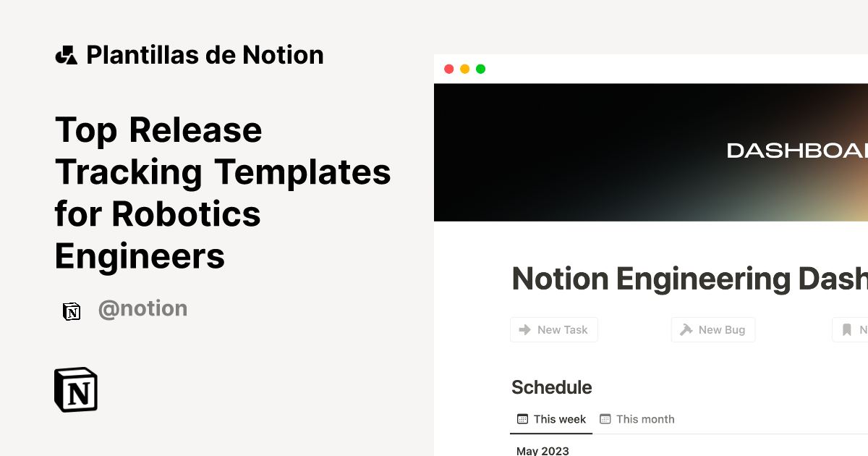Select the May 2023 label

click(542, 451)
